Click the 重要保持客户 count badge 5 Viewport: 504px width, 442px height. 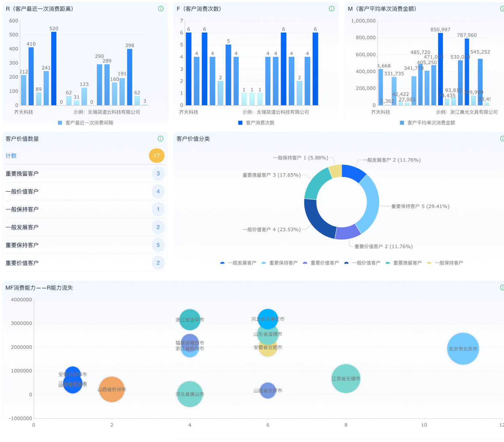click(158, 245)
